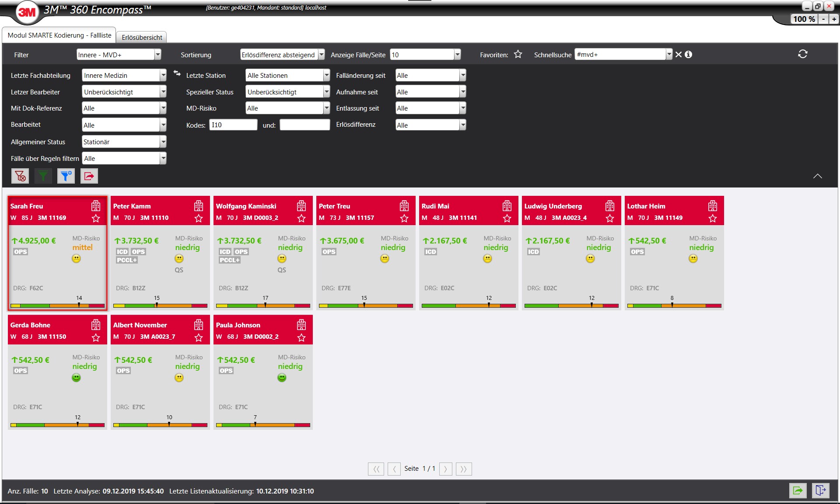Click the Kodes input field containing I10

[x=233, y=125]
